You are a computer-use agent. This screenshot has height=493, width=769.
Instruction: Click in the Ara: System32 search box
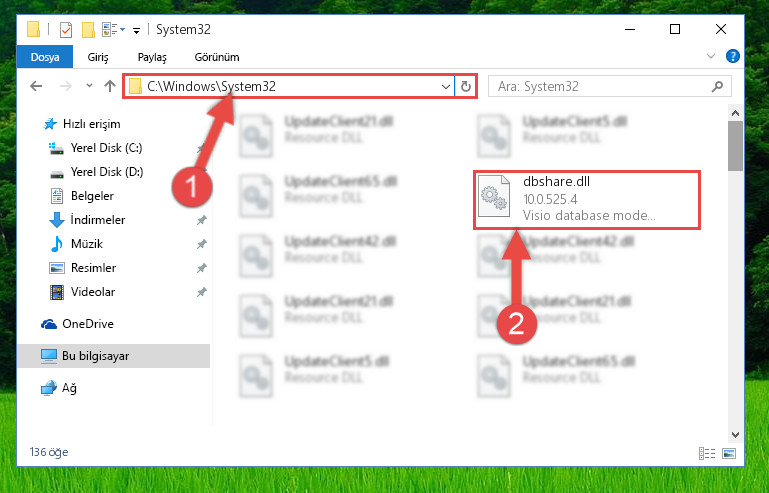click(601, 87)
